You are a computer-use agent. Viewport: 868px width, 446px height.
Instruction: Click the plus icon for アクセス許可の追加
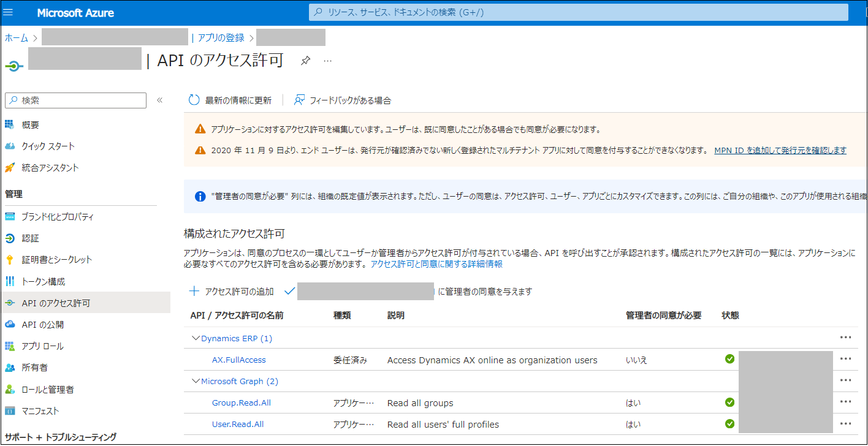(194, 292)
